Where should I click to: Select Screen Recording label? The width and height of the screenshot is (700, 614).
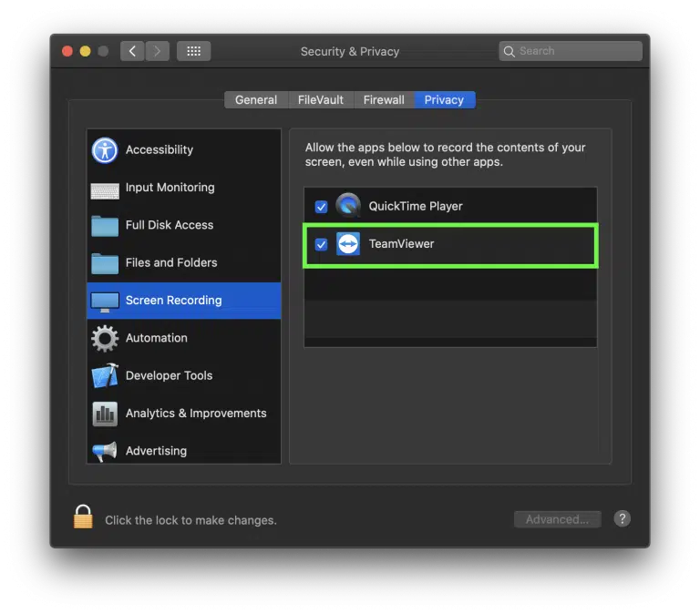pos(174,301)
